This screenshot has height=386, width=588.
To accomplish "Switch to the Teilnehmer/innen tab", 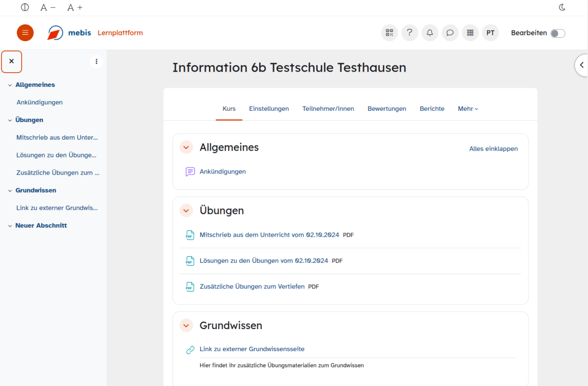I will (328, 109).
